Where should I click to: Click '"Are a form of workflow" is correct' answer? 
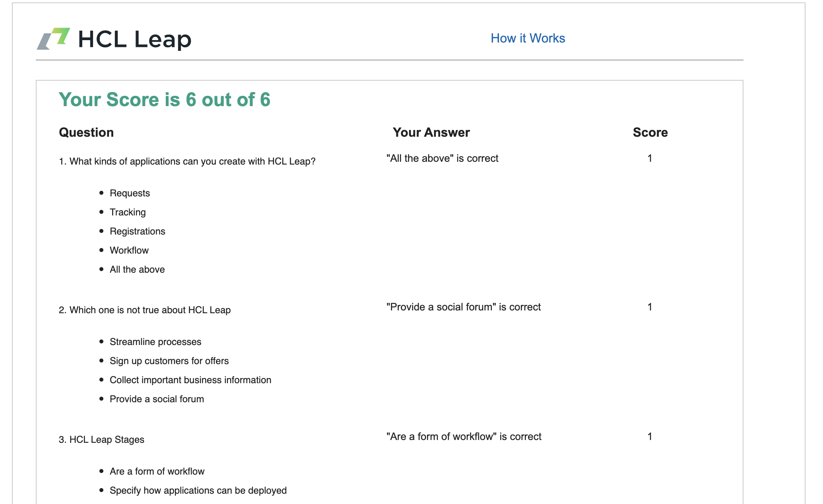464,436
